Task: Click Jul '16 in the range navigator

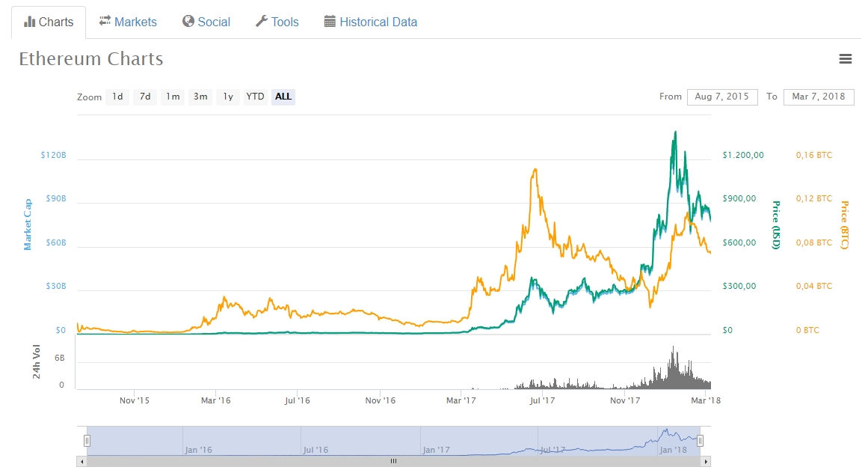Action: click(316, 450)
